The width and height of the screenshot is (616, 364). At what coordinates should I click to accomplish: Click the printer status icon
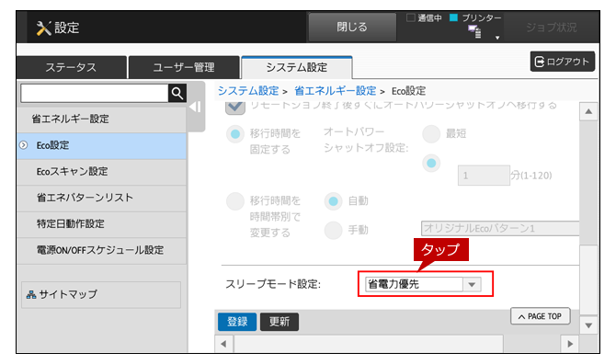pos(475,31)
